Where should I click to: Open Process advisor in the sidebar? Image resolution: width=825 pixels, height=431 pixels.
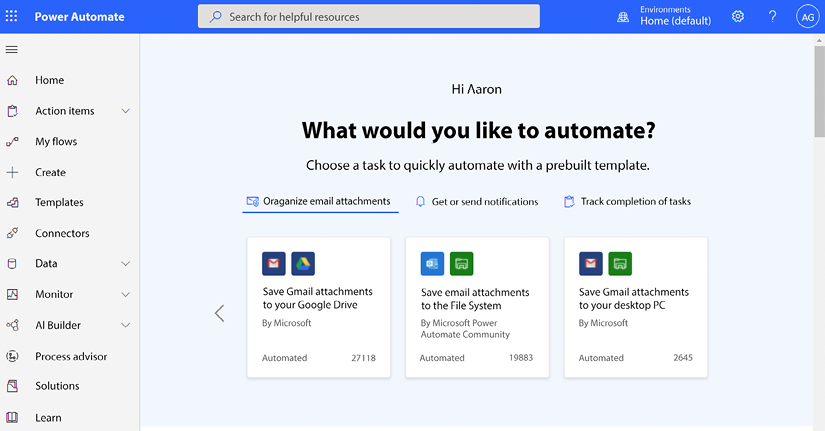point(69,356)
